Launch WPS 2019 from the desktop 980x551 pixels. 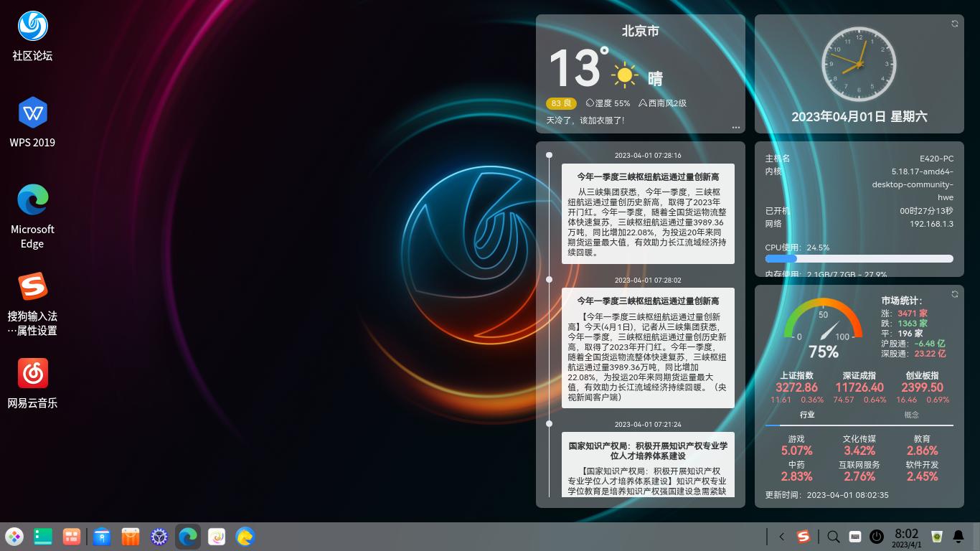click(x=32, y=113)
